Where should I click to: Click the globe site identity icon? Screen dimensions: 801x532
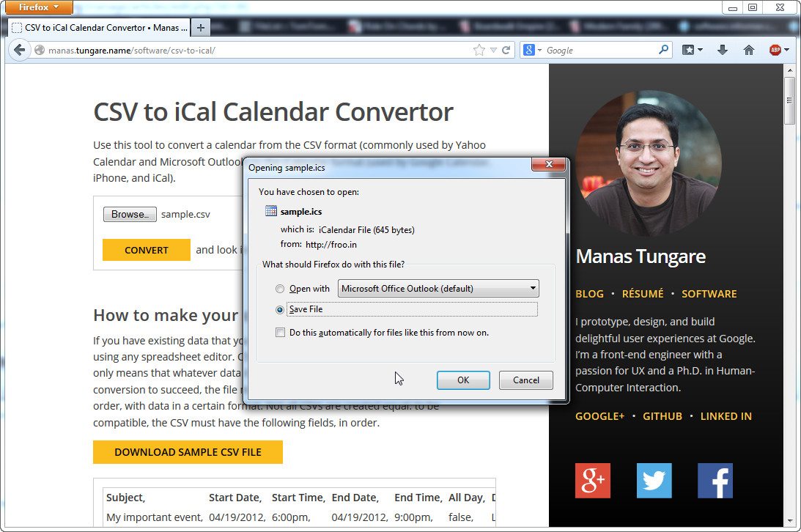click(x=40, y=50)
